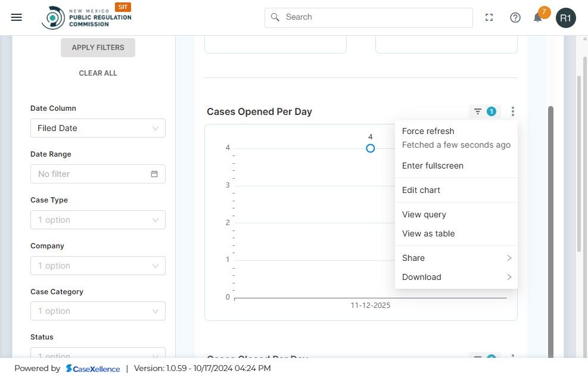Click the three-dot menu for Cases Opened chart
588x377 pixels.
point(512,111)
